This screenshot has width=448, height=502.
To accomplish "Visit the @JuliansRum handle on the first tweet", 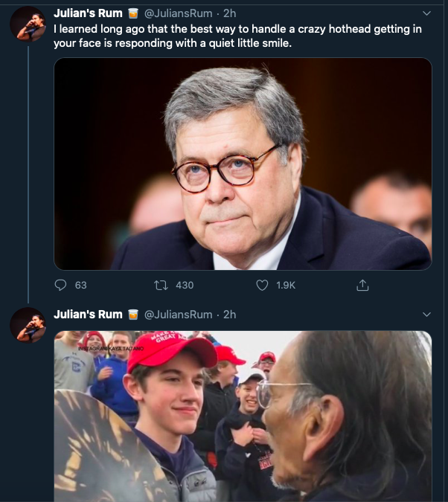I will pyautogui.click(x=178, y=13).
